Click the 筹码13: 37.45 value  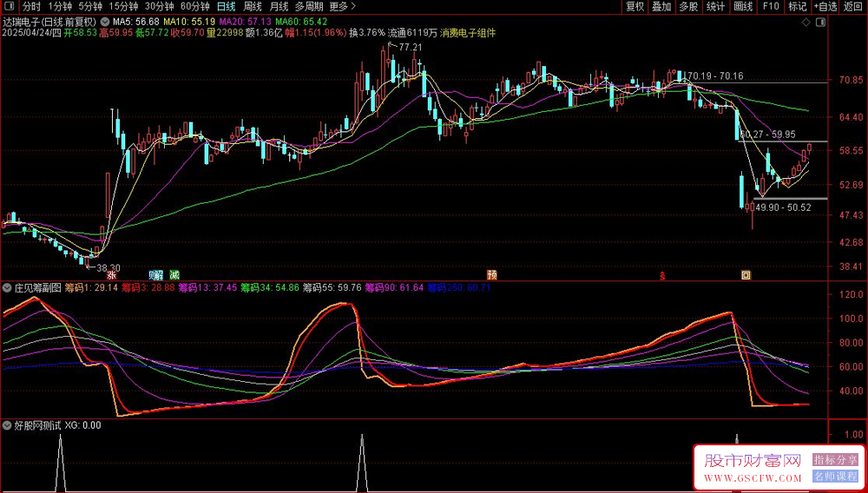coord(207,287)
